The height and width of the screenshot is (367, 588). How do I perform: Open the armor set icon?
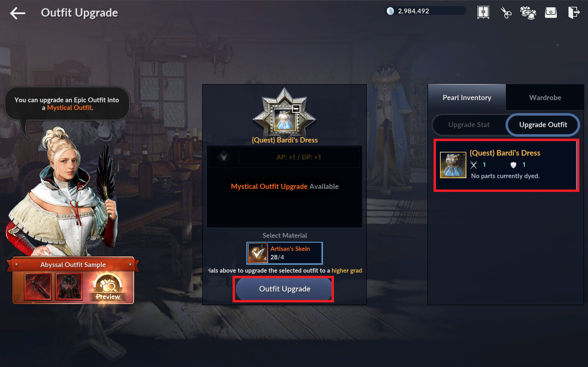pyautogui.click(x=528, y=13)
